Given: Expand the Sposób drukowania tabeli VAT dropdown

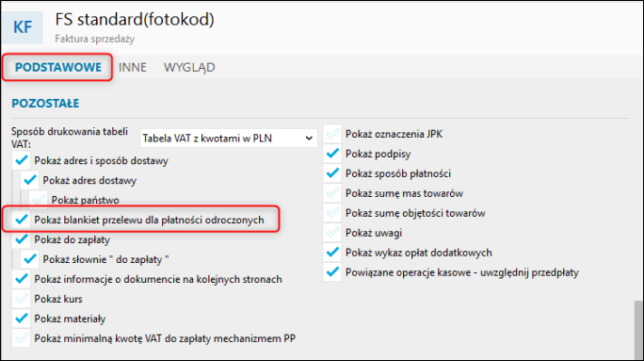Looking at the screenshot, I should [229, 139].
